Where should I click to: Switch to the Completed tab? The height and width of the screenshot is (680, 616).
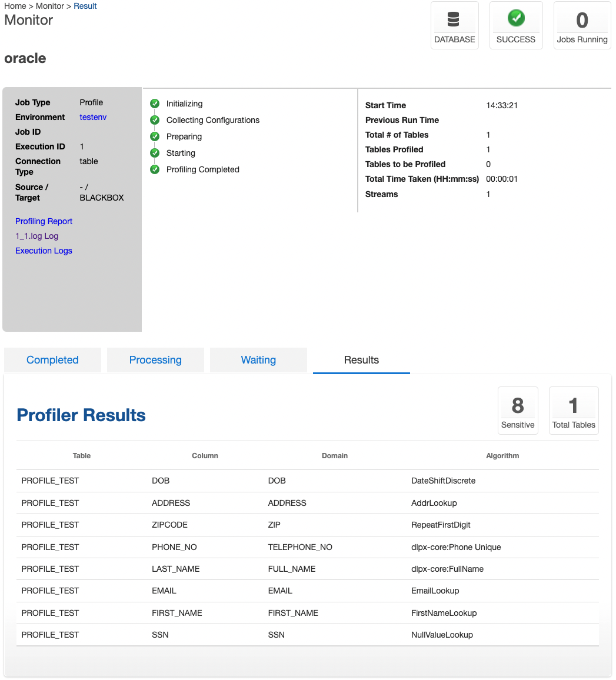tap(52, 359)
